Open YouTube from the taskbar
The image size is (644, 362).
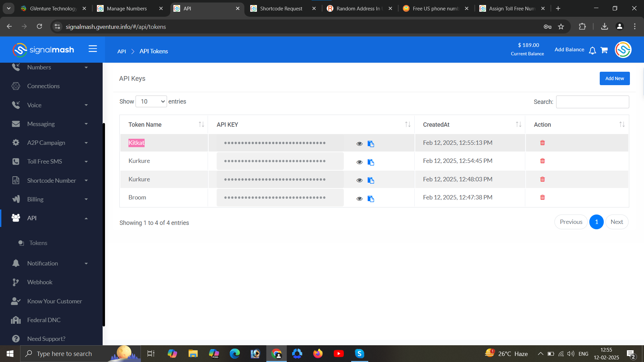click(338, 354)
